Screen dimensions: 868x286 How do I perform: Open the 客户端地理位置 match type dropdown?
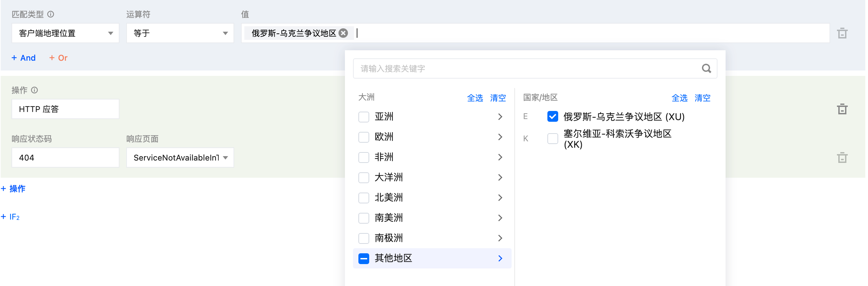(x=65, y=33)
